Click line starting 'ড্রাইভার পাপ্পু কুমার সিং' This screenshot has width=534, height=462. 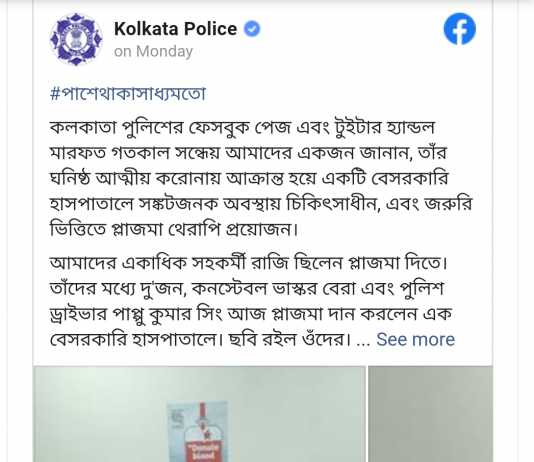tap(251, 314)
